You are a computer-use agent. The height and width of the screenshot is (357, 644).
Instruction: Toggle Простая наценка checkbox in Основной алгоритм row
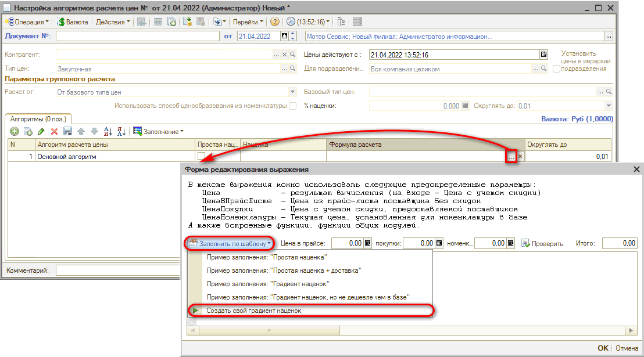pos(201,156)
